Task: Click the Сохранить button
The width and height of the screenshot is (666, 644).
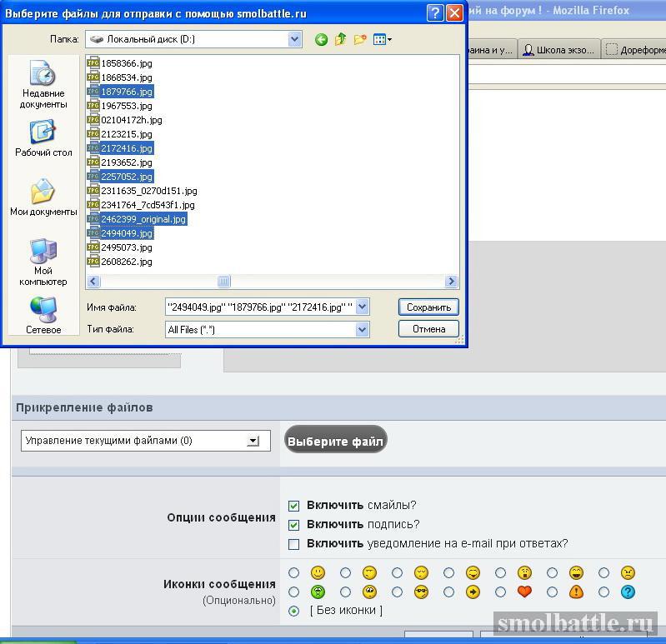Action: 428,307
